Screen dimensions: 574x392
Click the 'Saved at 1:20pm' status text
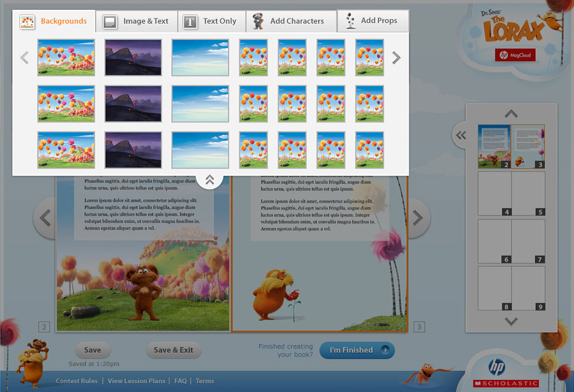coord(94,364)
